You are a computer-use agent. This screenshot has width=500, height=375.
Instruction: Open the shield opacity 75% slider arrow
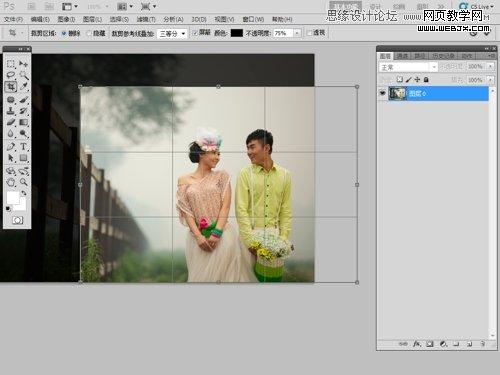point(297,33)
